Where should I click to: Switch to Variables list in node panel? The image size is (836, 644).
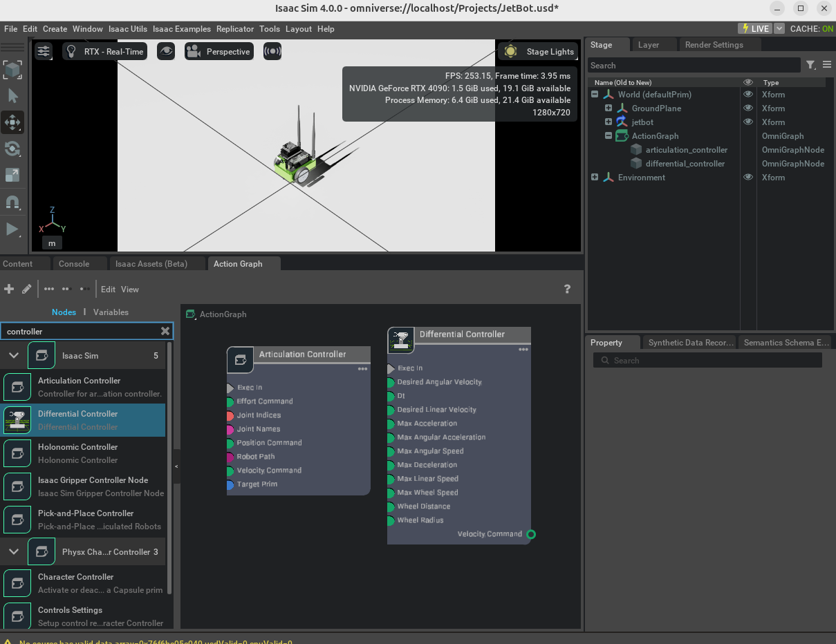tap(111, 312)
